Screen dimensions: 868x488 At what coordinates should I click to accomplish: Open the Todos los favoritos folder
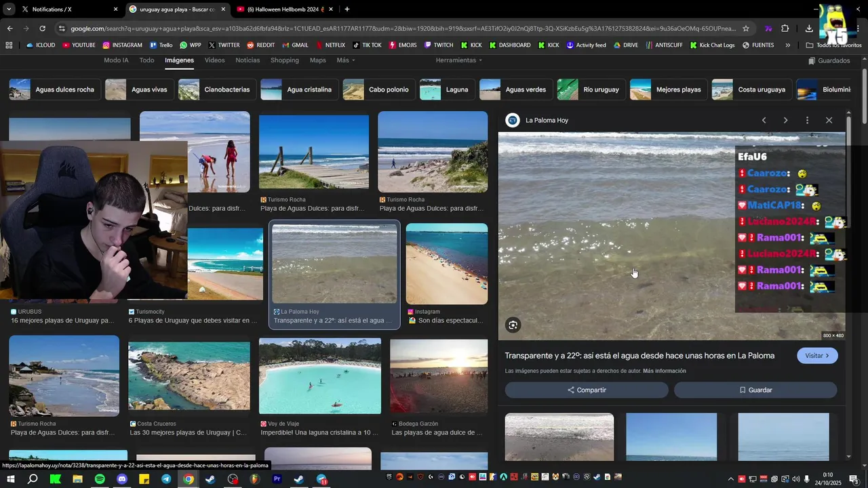[x=834, y=45]
